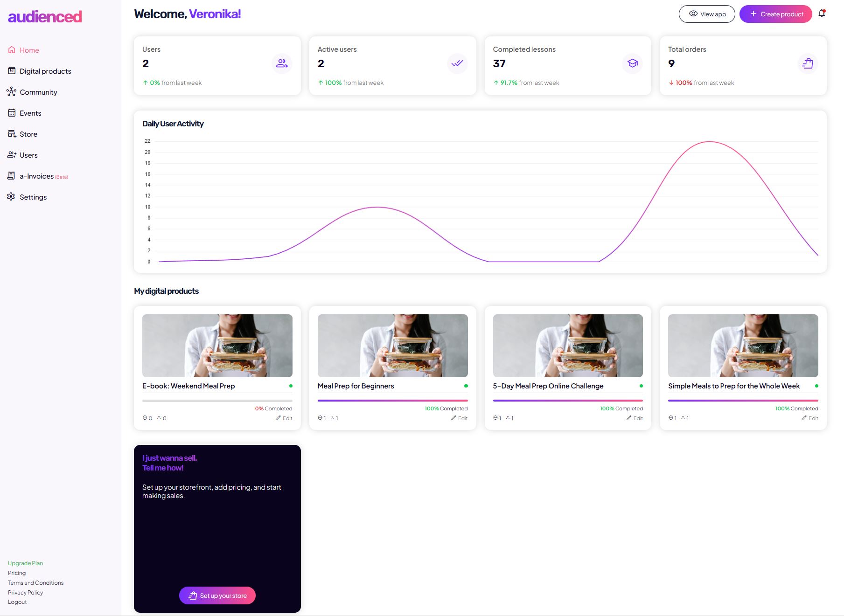The height and width of the screenshot is (616, 844).
Task: Click the Active users double-check icon
Action: tap(457, 63)
